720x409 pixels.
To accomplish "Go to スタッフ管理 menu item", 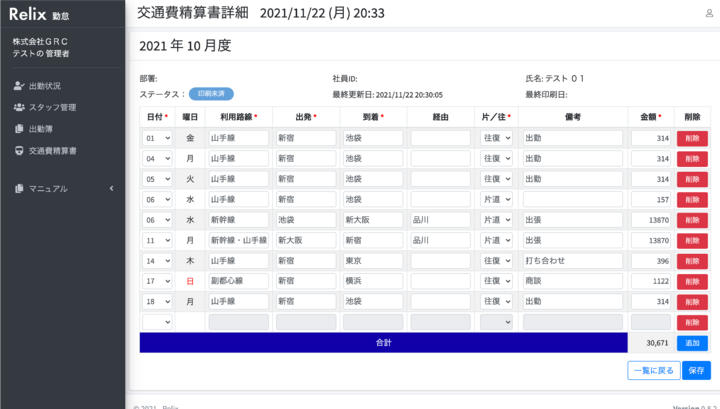I will (52, 107).
